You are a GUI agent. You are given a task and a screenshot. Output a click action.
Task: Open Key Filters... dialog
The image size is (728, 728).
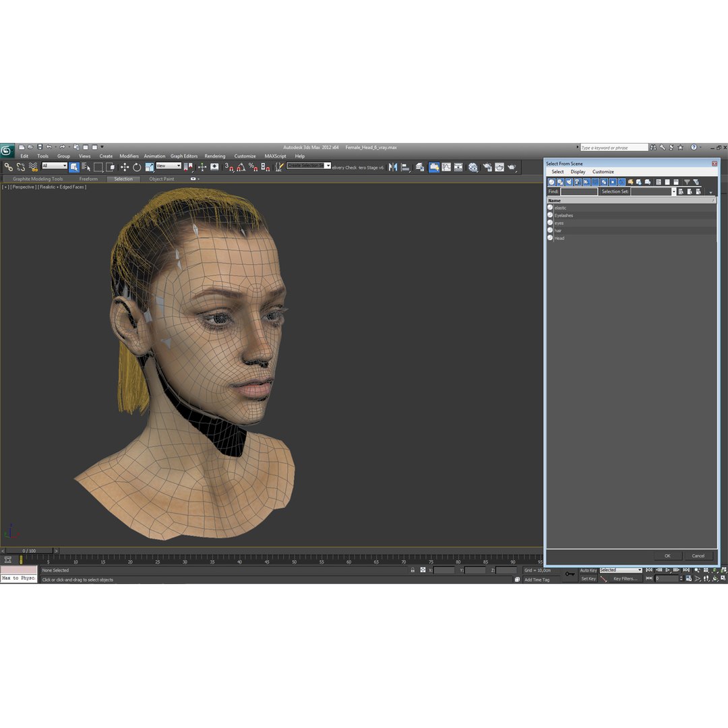click(x=625, y=578)
